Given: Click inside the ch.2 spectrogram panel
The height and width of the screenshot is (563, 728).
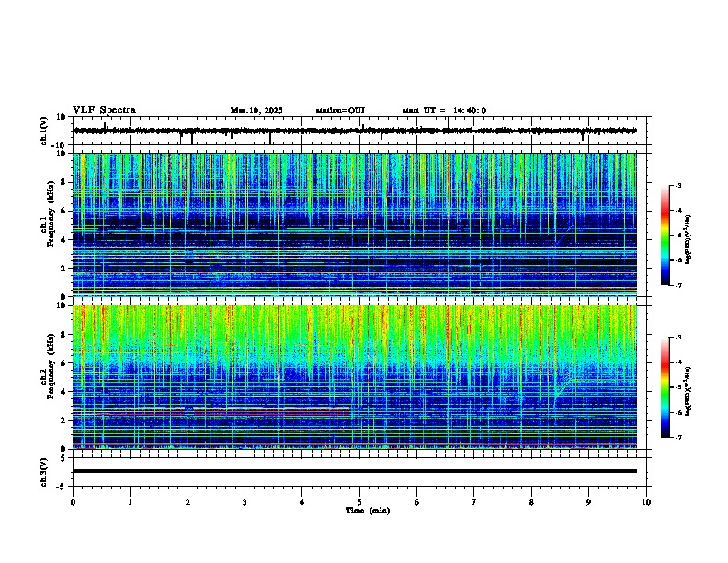Looking at the screenshot, I should pos(355,377).
